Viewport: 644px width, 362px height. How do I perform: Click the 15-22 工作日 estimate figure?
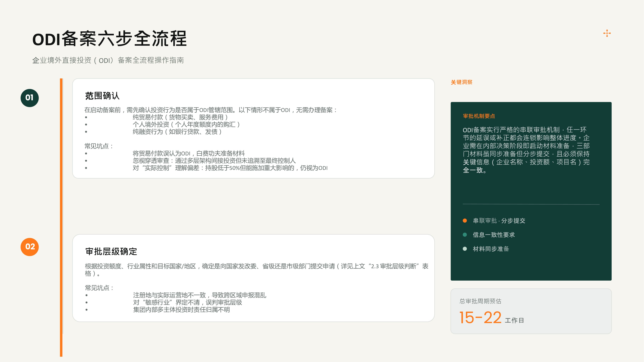(x=492, y=318)
